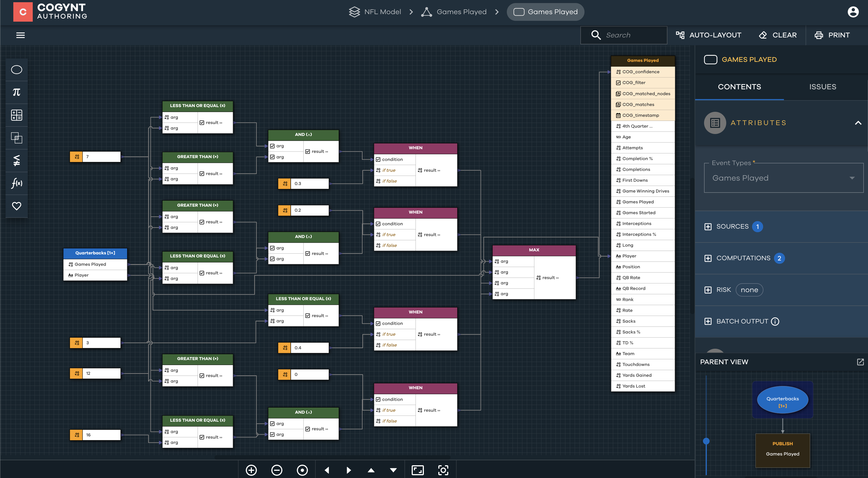
Task: Click the zoom in button below the canvas
Action: 251,470
